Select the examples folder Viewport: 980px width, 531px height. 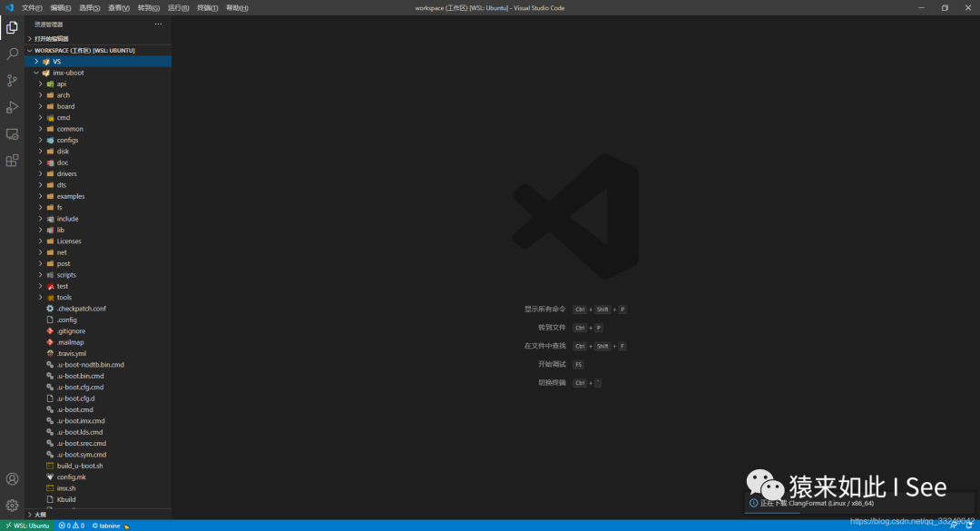(98, 196)
